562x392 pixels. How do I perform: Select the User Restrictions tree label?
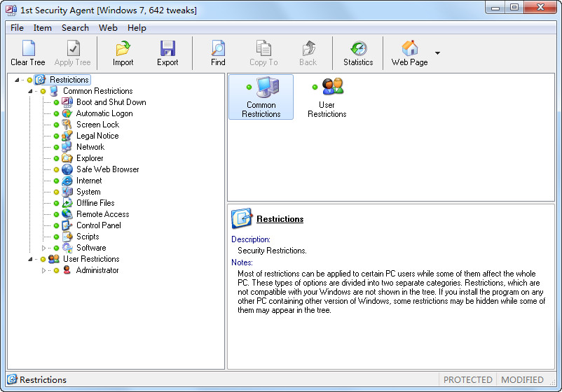91,259
